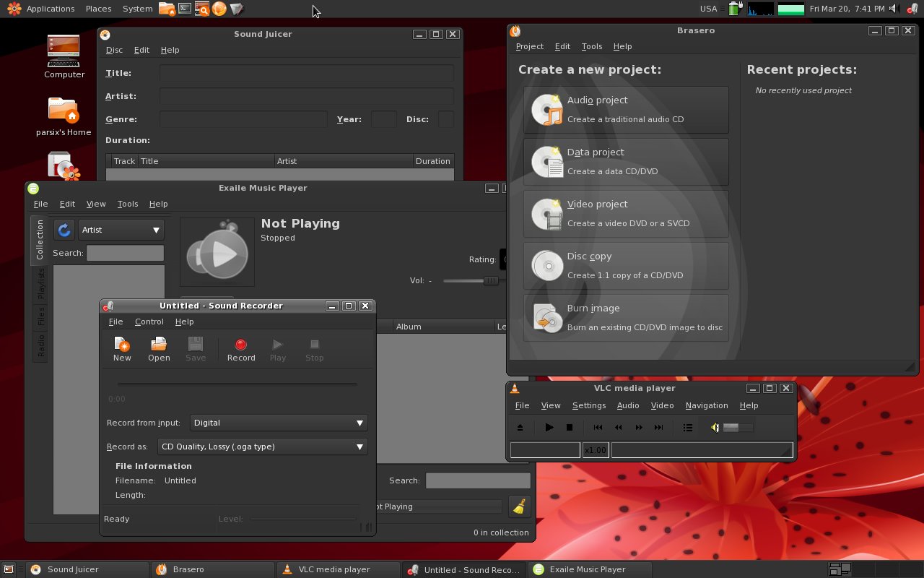Switch to Brasero via the taskbar

click(x=213, y=569)
